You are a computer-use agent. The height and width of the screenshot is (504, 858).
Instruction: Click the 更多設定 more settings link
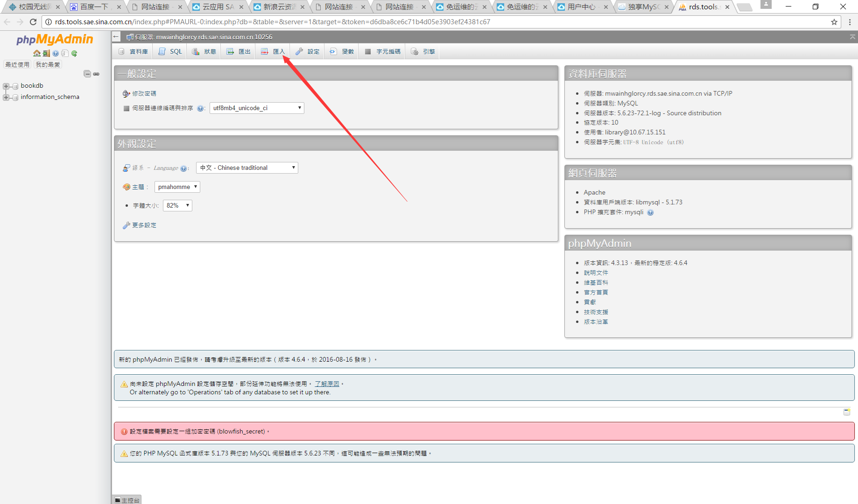pyautogui.click(x=144, y=225)
